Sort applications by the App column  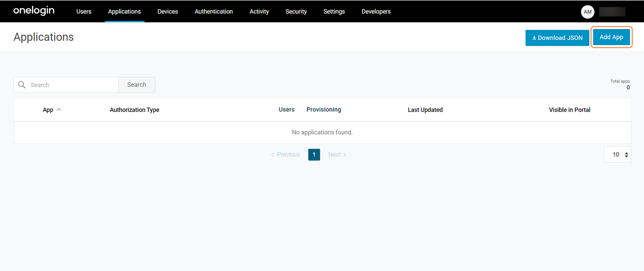(47, 110)
